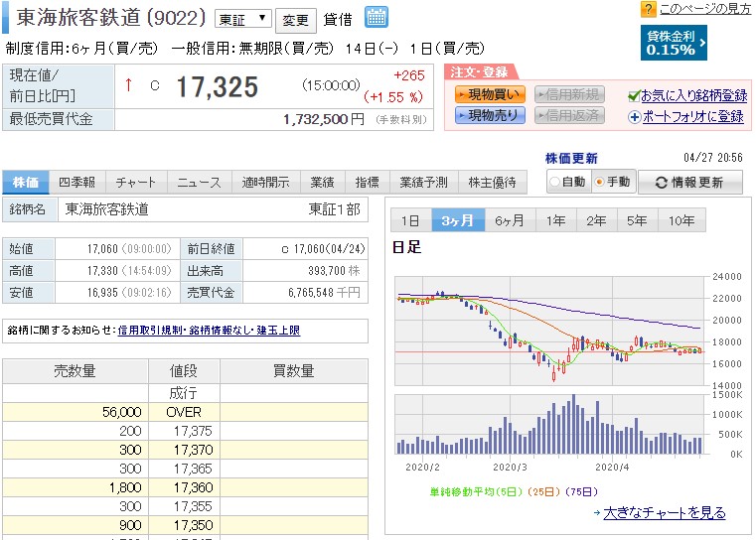Click the 出来高 value 393,700 株
Screen dimensions: 756x540
[334, 271]
